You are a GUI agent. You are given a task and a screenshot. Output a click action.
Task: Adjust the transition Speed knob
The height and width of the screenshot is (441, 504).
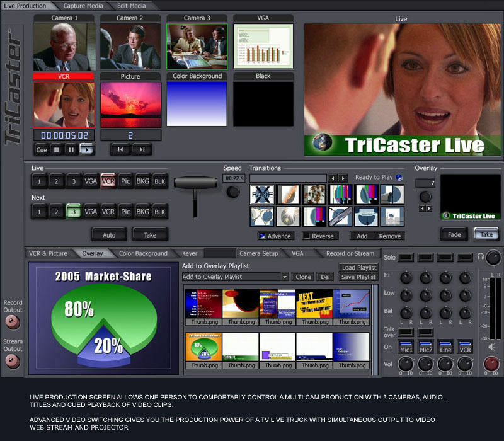pos(232,191)
